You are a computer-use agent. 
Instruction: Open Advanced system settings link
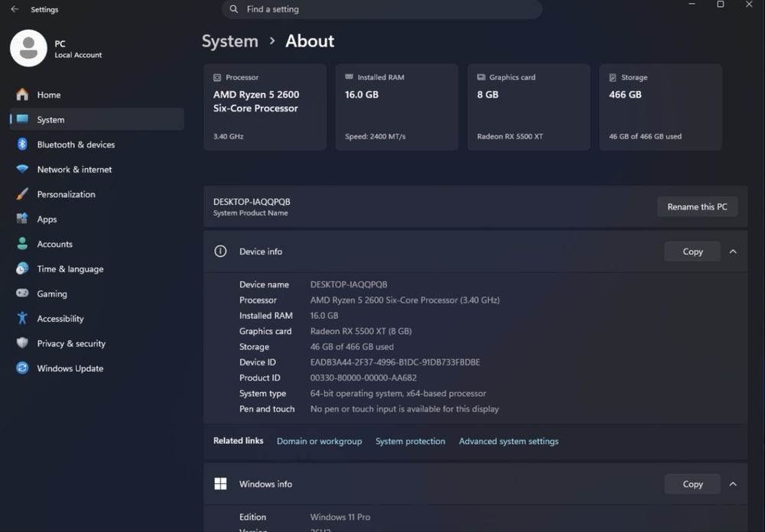[x=509, y=441]
